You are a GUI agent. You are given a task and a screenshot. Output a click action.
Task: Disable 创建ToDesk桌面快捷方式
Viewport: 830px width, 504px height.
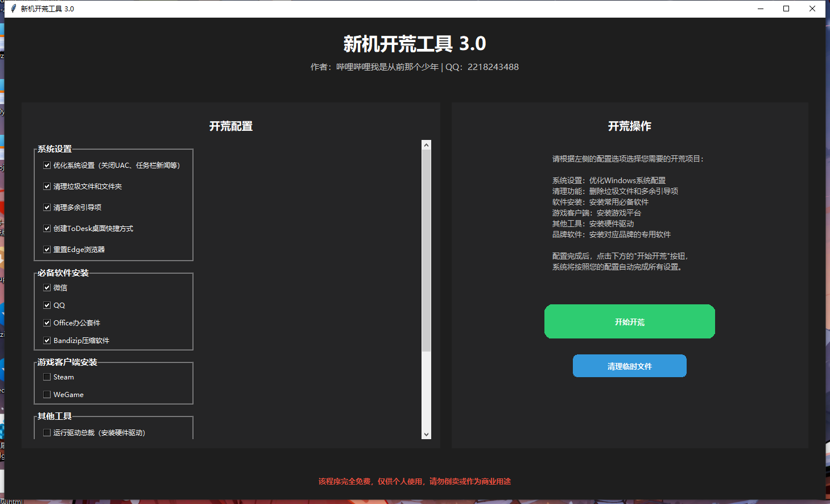(47, 228)
